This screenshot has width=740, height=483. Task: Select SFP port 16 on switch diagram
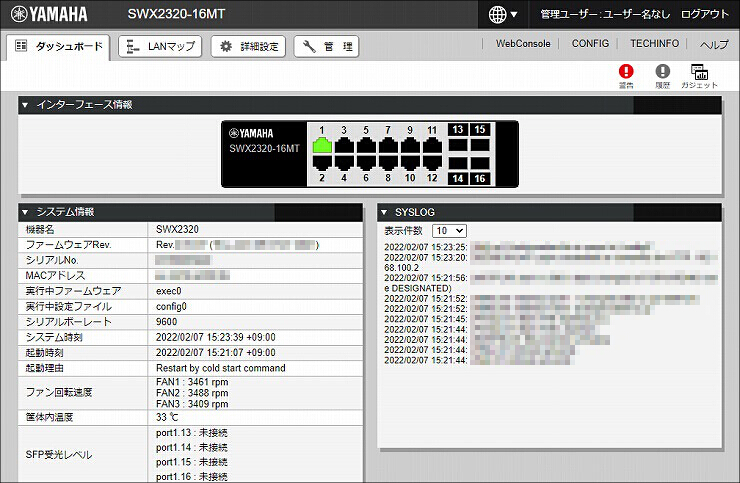(480, 163)
